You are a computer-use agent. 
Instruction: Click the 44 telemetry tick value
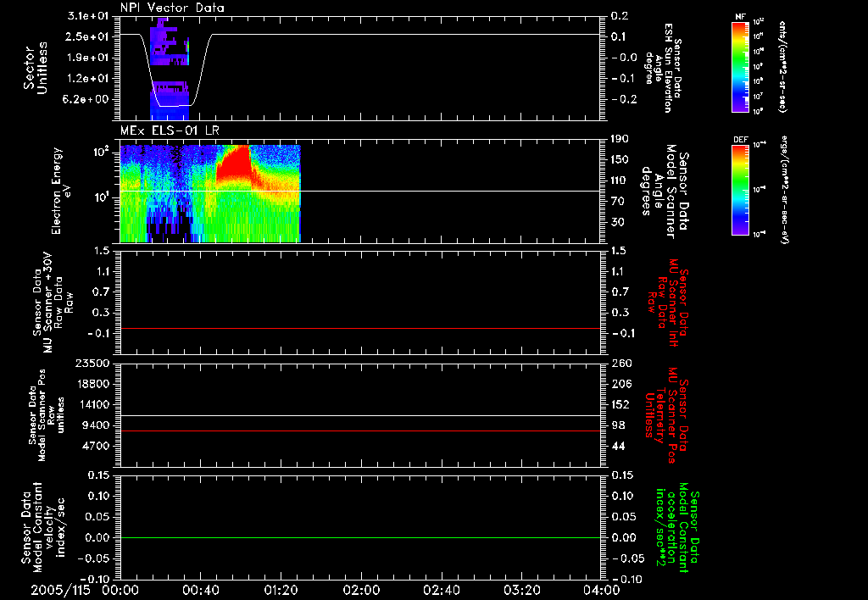(x=618, y=446)
